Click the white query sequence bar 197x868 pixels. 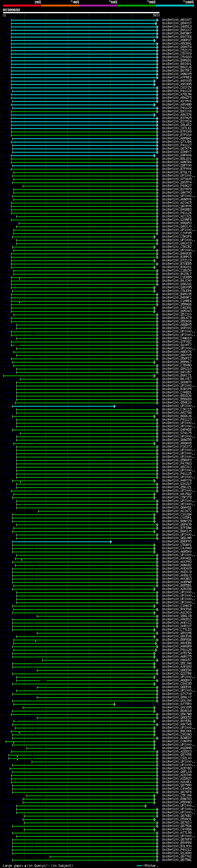pos(81,12)
